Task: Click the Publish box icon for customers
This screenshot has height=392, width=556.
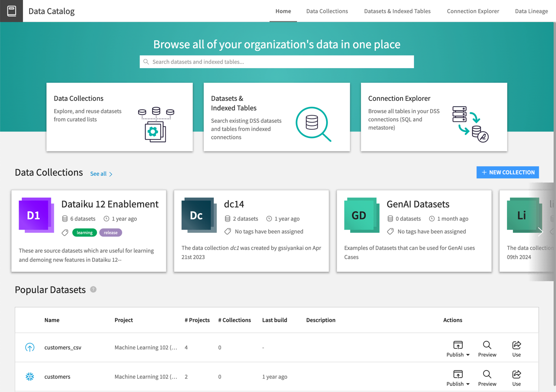Action: [458, 374]
